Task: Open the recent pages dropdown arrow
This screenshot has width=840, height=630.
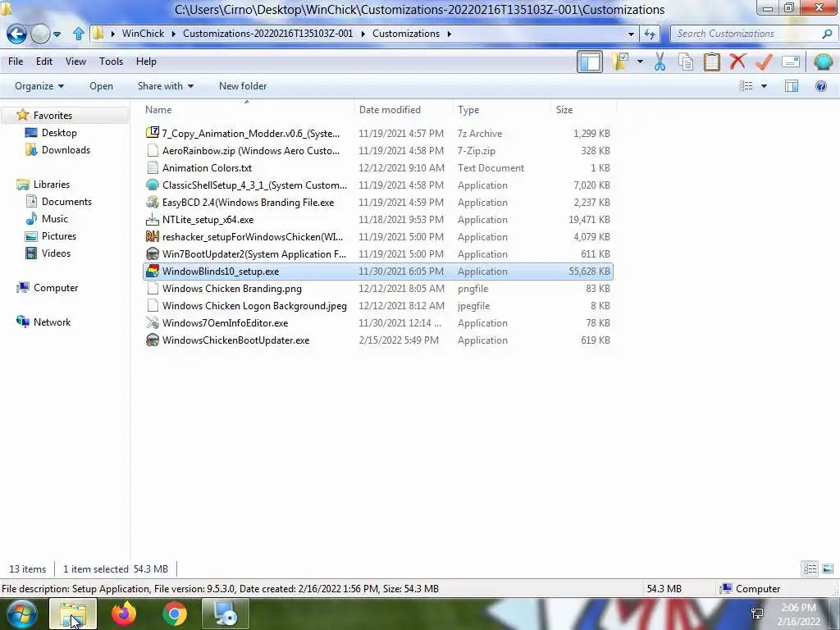Action: pyautogui.click(x=57, y=34)
